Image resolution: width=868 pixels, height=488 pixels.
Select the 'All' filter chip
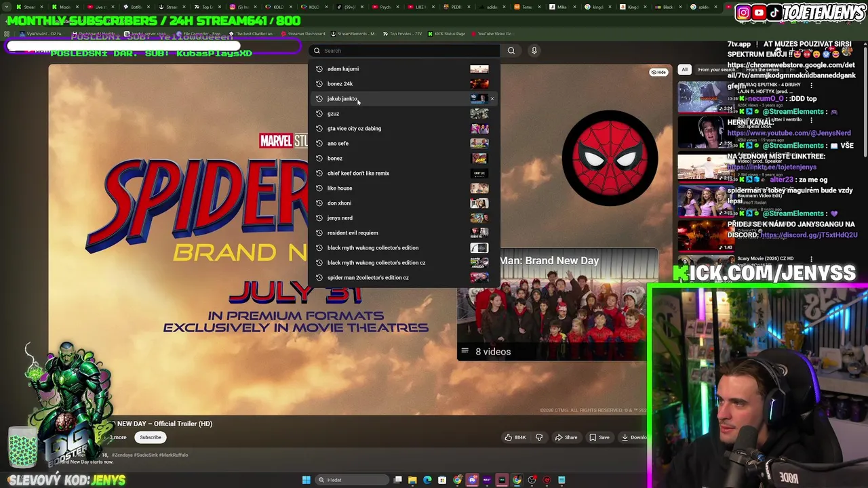(685, 70)
